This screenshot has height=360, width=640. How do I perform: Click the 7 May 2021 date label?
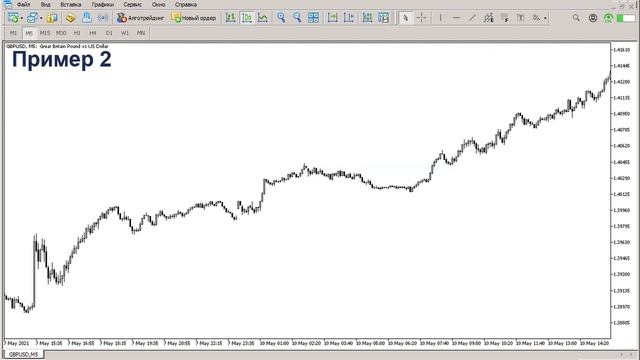(x=17, y=344)
